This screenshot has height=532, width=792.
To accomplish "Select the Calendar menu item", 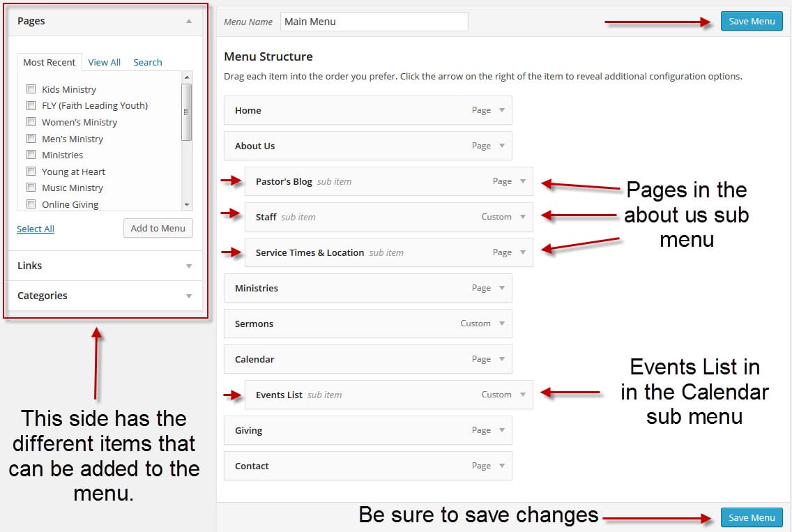I will click(367, 359).
